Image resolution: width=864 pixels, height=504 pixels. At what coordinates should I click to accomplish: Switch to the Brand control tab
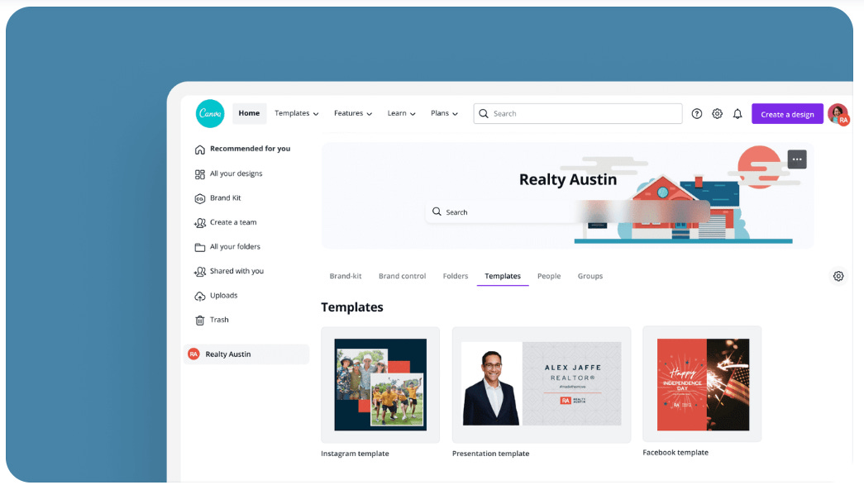[x=403, y=276]
